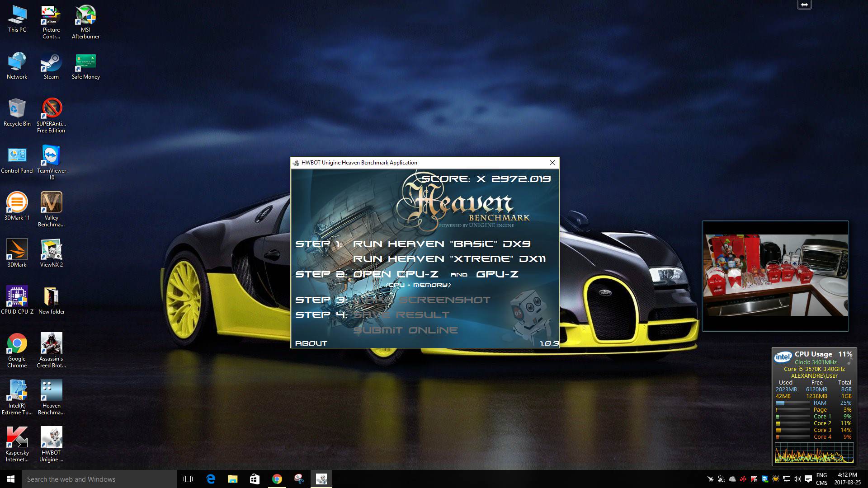The image size is (868, 488).
Task: Click Run Heaven "Basic" DX9
Action: [x=442, y=244]
